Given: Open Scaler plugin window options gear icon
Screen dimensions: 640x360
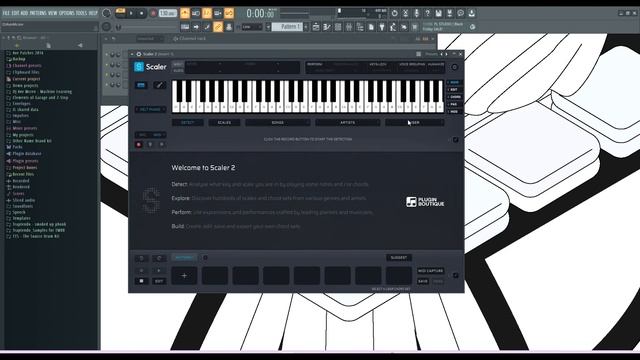Looking at the screenshot, I should [x=139, y=54].
